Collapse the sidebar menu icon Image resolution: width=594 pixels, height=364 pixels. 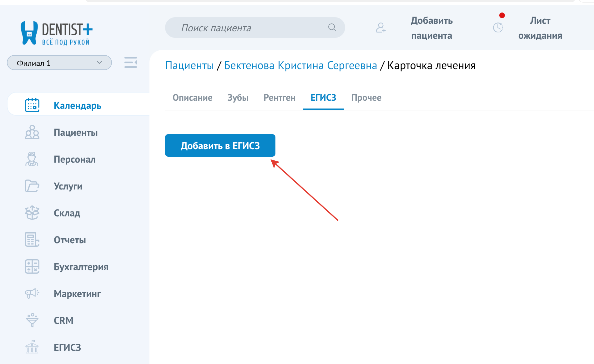(131, 63)
